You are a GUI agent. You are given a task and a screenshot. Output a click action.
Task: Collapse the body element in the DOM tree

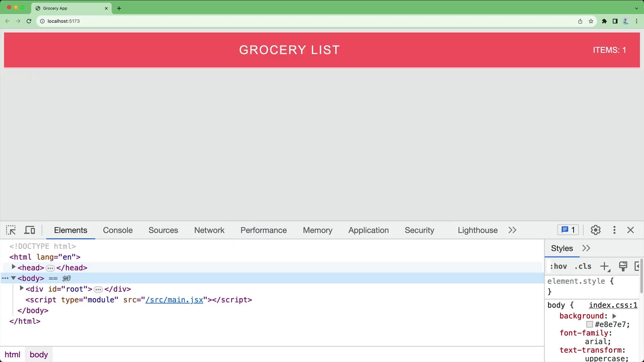point(13,278)
